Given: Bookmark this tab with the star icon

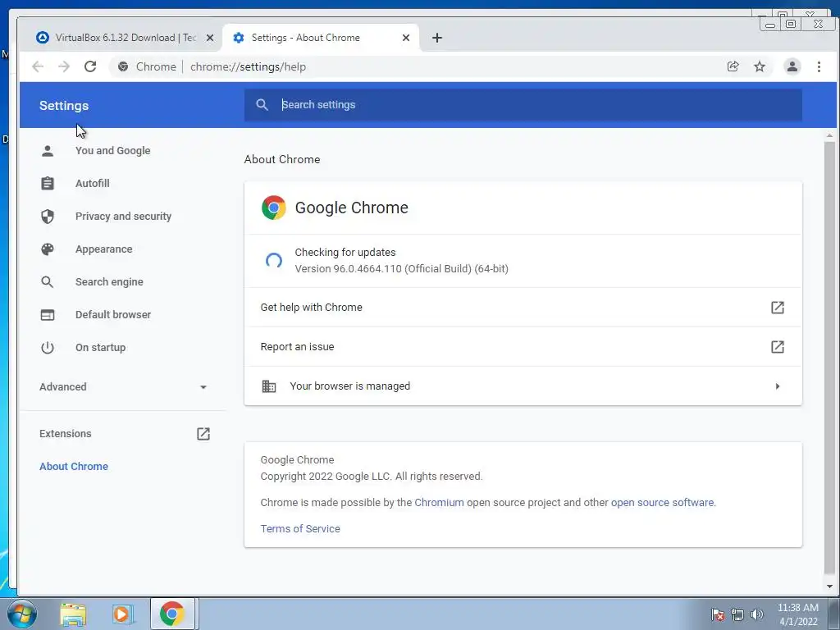Looking at the screenshot, I should [759, 66].
